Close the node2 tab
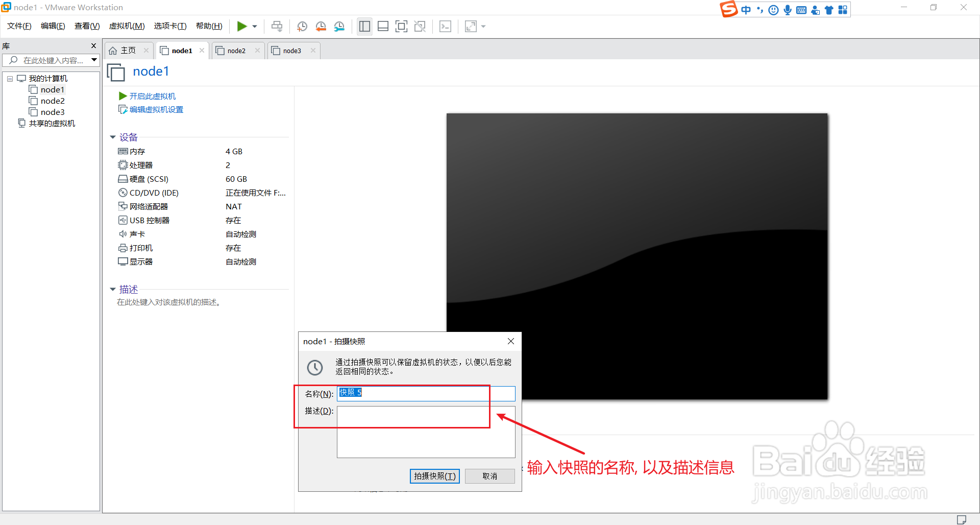The image size is (980, 525). pos(257,50)
